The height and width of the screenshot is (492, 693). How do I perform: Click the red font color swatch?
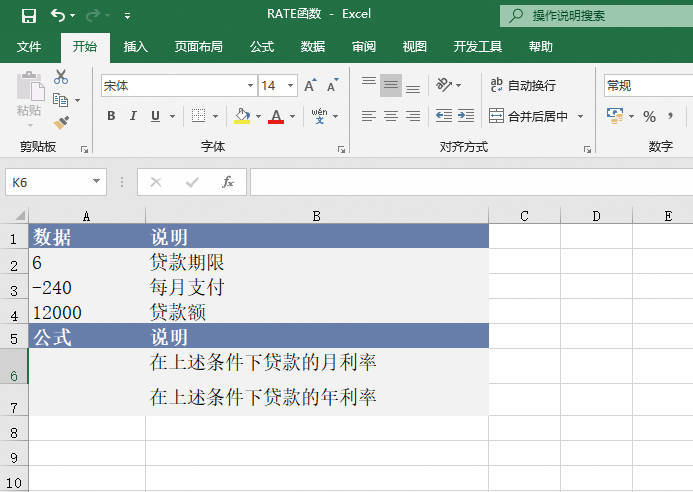click(276, 116)
